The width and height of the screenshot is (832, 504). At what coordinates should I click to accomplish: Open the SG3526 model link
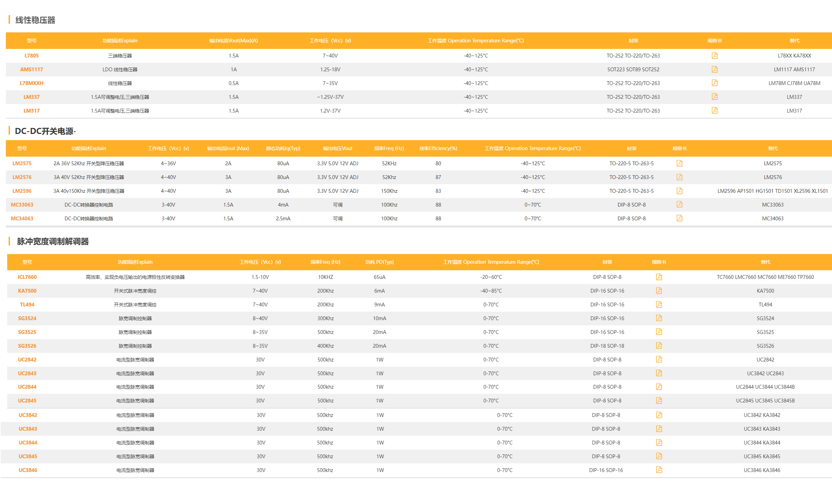27,346
